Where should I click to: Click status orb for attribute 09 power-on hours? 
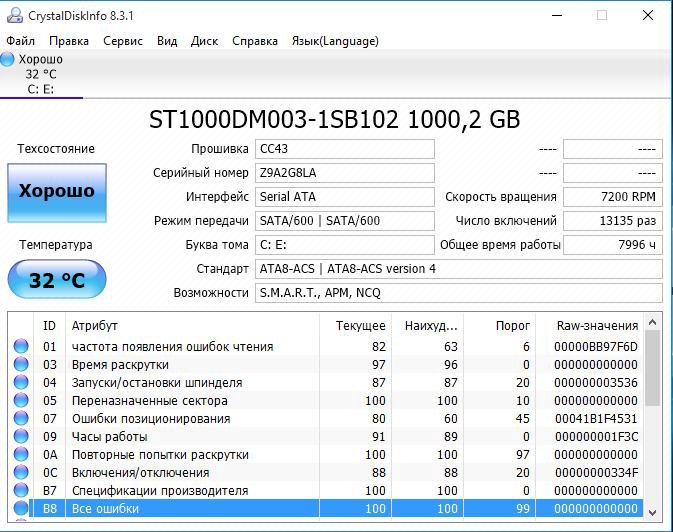pos(21,437)
